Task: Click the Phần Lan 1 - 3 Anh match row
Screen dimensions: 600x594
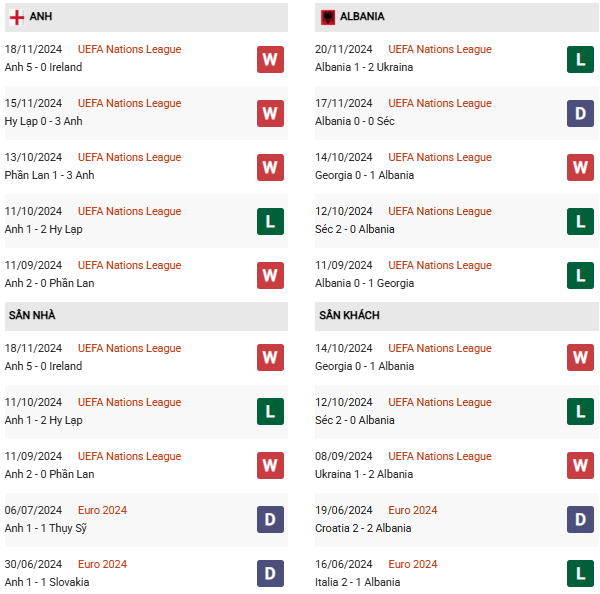Action: 146,167
